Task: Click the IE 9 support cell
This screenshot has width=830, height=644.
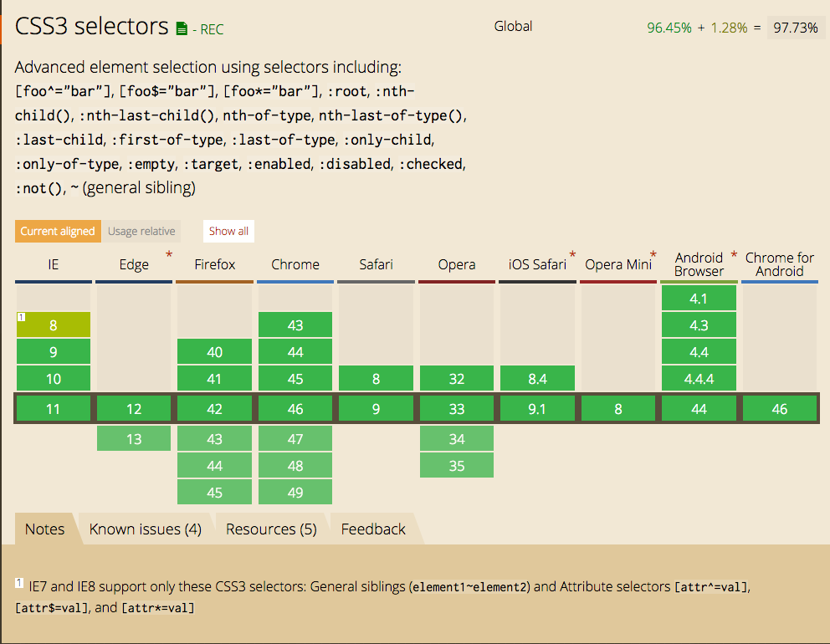Action: pyautogui.click(x=54, y=352)
